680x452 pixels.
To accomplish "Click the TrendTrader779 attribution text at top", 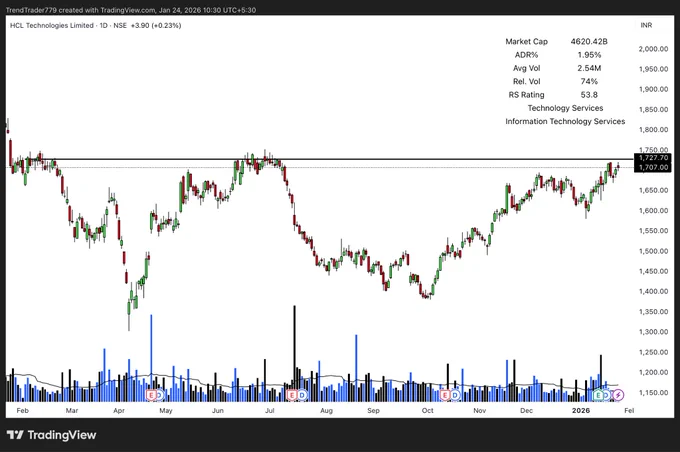I will [131, 10].
